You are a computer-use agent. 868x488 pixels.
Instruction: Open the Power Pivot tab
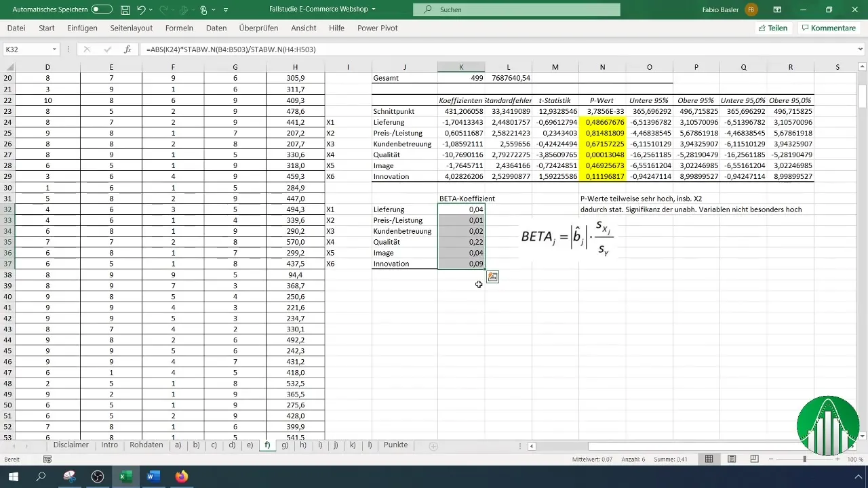point(377,28)
